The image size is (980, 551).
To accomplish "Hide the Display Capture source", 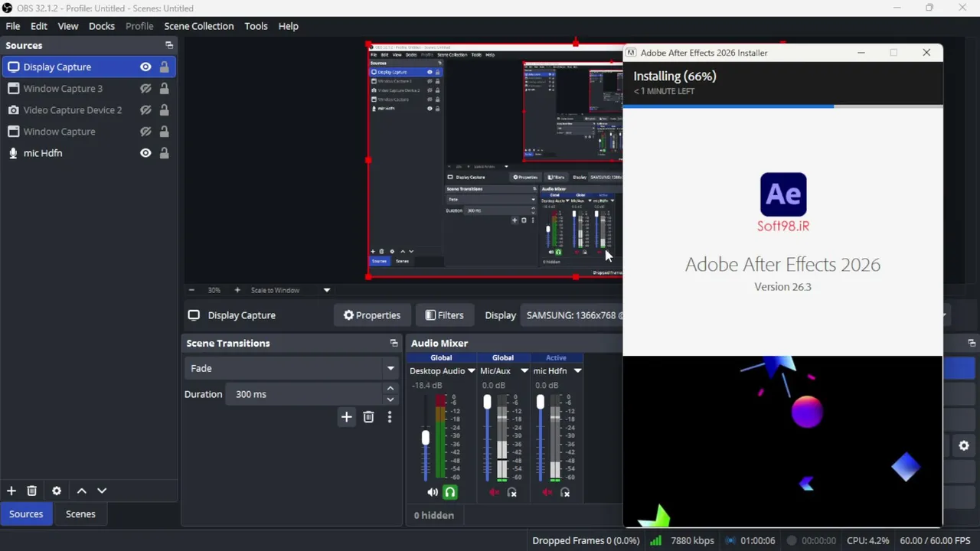I will 145,67.
